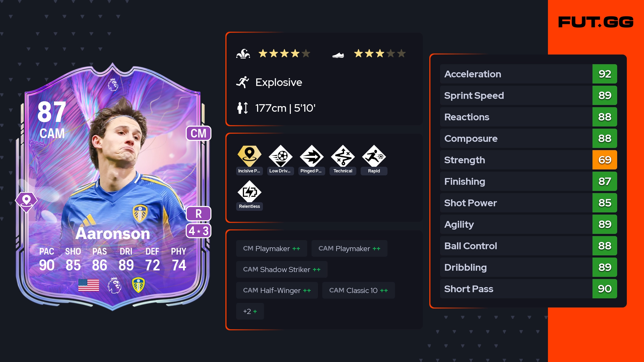Select the CM Playmaker ++ role
This screenshot has height=362, width=644.
coord(272,248)
